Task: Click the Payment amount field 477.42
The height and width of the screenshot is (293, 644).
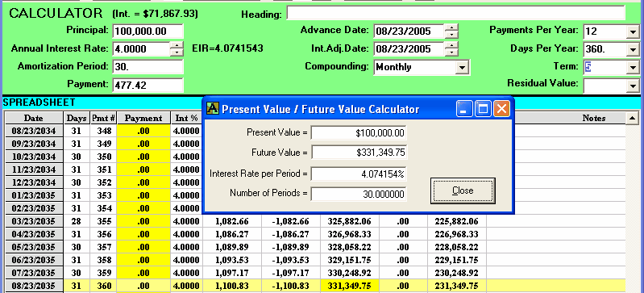Action: 147,86
